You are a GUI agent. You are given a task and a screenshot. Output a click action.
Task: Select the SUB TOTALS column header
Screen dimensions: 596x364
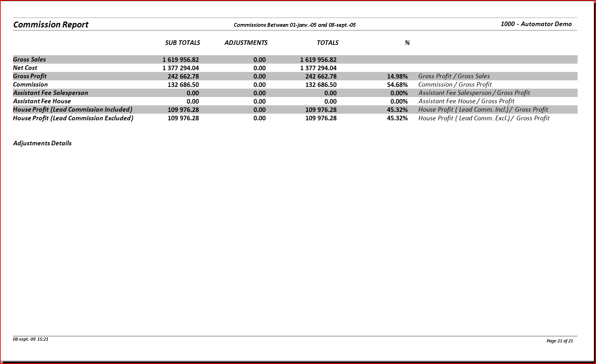182,43
